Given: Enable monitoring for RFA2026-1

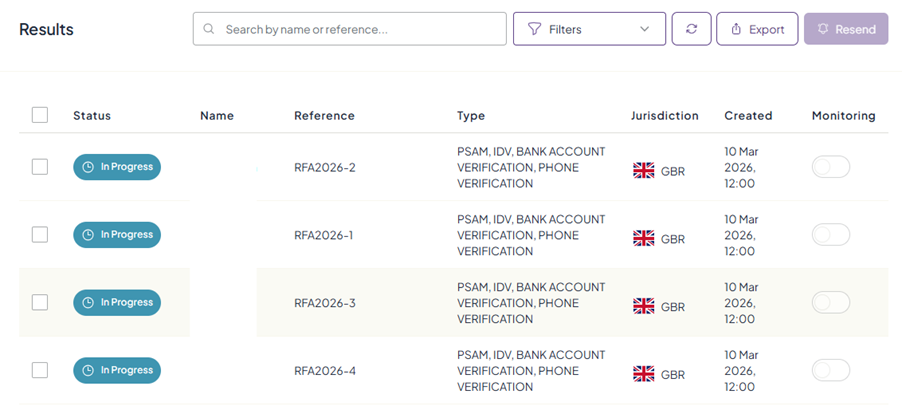Looking at the screenshot, I should (831, 235).
